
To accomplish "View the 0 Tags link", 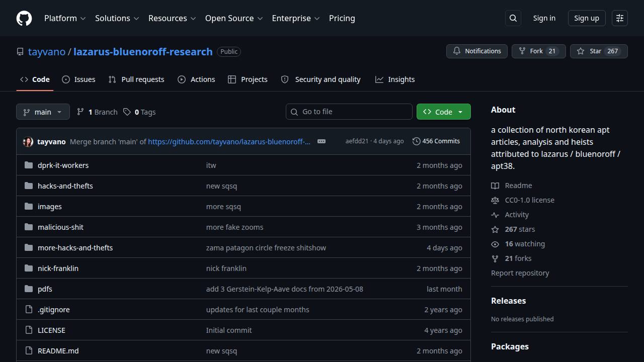I will click(139, 112).
